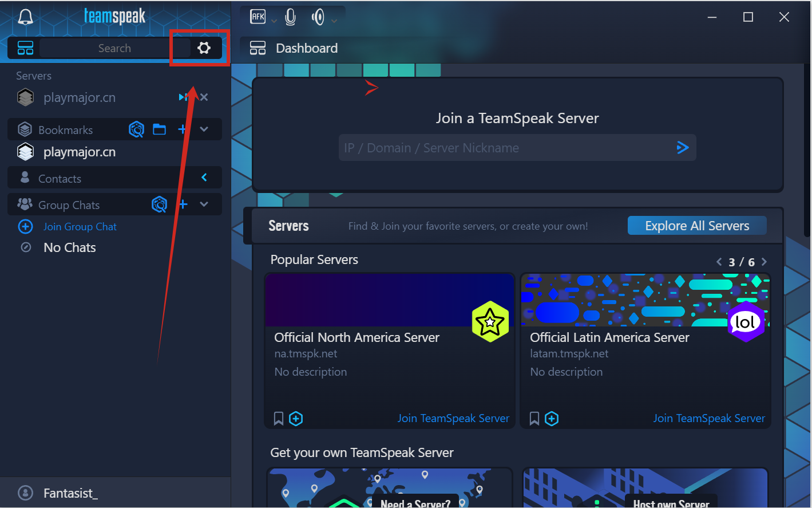
Task: Mute the speaker output
Action: (318, 17)
